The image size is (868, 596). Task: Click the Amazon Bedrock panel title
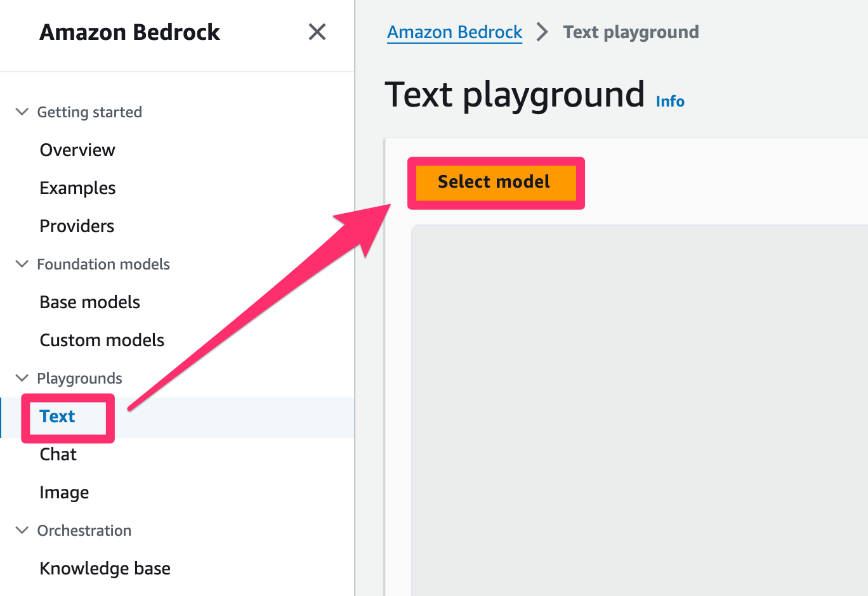tap(129, 32)
